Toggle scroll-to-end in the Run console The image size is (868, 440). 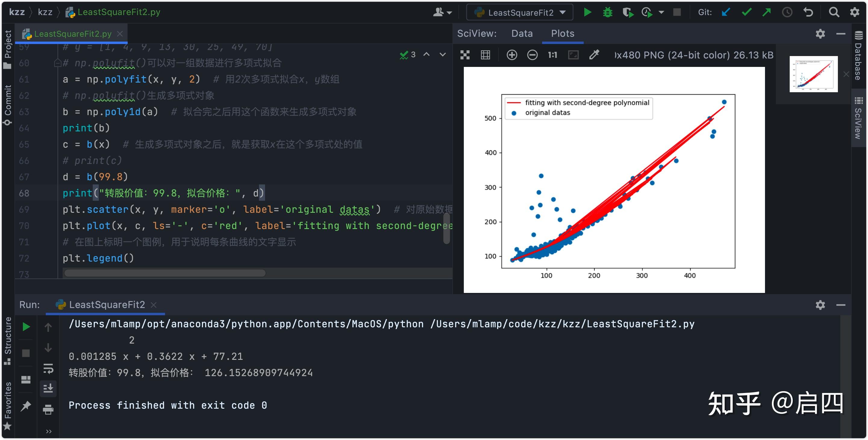tap(48, 388)
